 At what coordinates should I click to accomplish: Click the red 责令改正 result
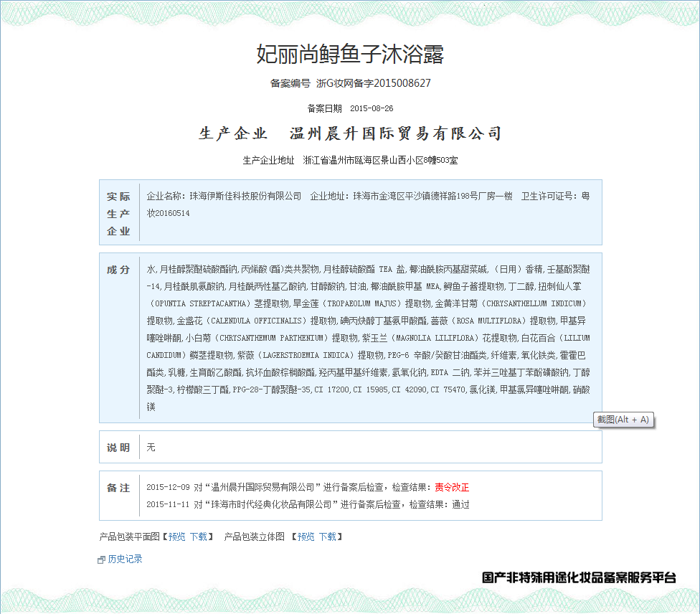tap(452, 487)
